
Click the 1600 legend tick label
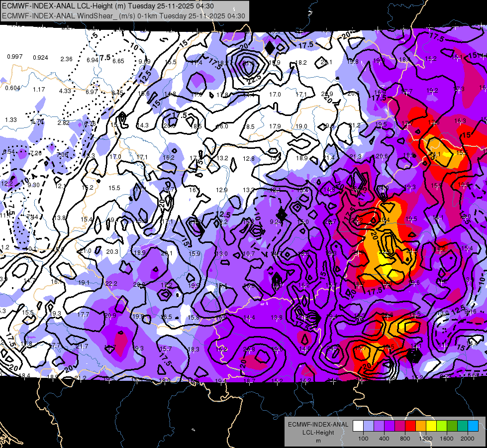447,439
